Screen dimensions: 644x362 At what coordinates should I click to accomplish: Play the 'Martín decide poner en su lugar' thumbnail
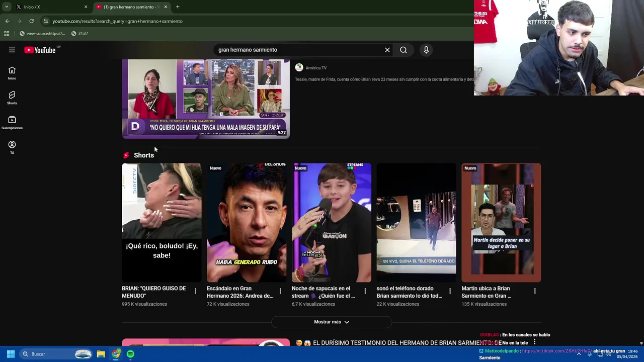501,222
